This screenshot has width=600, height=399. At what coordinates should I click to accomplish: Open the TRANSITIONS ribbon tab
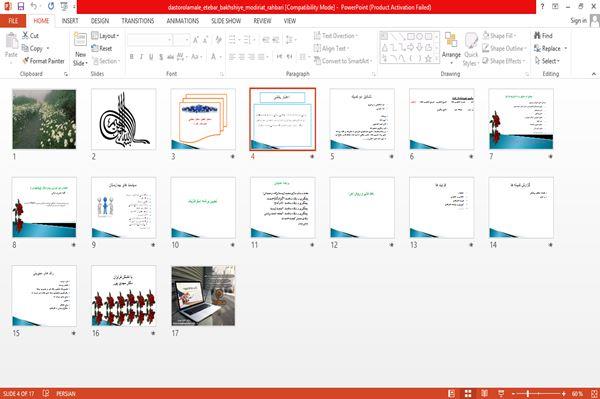click(138, 21)
